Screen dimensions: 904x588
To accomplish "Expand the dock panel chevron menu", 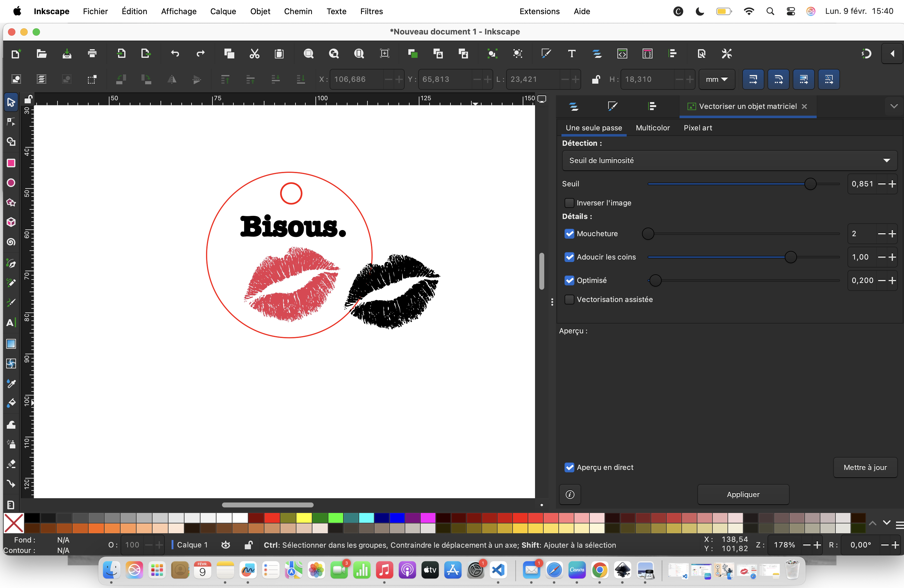I will click(x=894, y=106).
